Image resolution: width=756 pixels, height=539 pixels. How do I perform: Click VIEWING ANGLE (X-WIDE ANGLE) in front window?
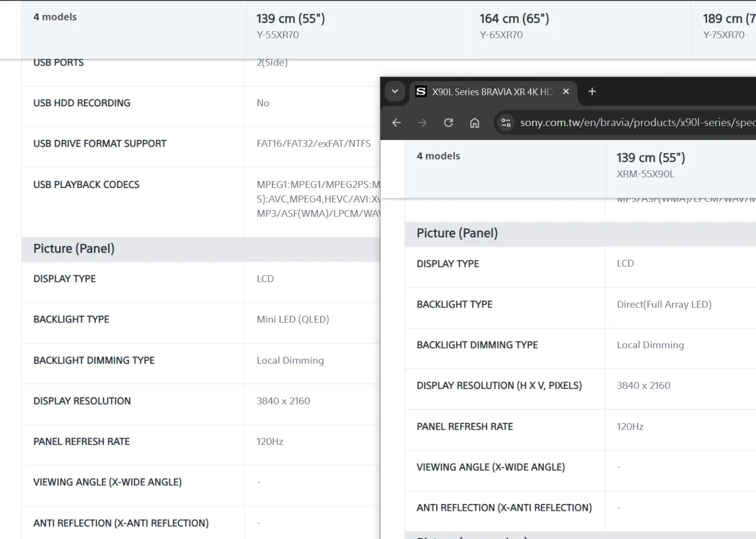[x=491, y=467]
